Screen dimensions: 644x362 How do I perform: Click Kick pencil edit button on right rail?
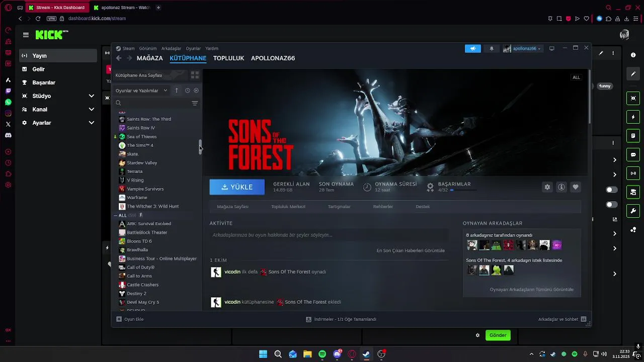[633, 74]
